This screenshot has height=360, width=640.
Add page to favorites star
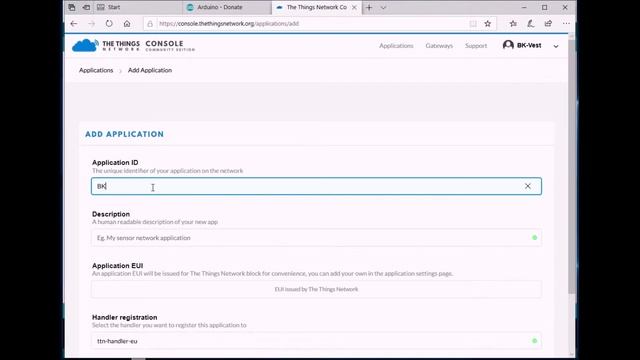coord(488,24)
